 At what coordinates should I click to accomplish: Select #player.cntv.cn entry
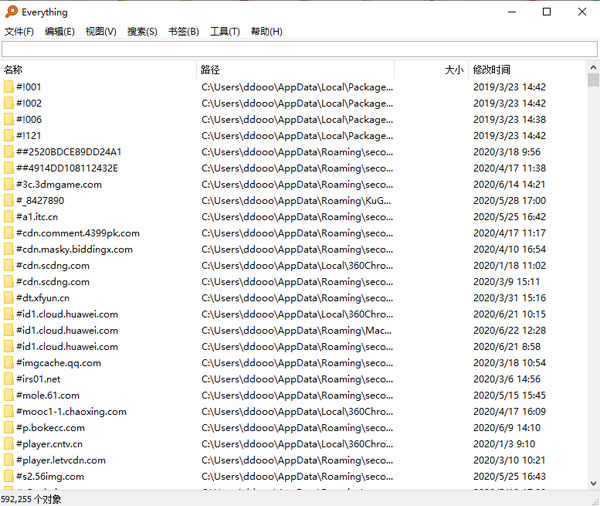pos(49,444)
